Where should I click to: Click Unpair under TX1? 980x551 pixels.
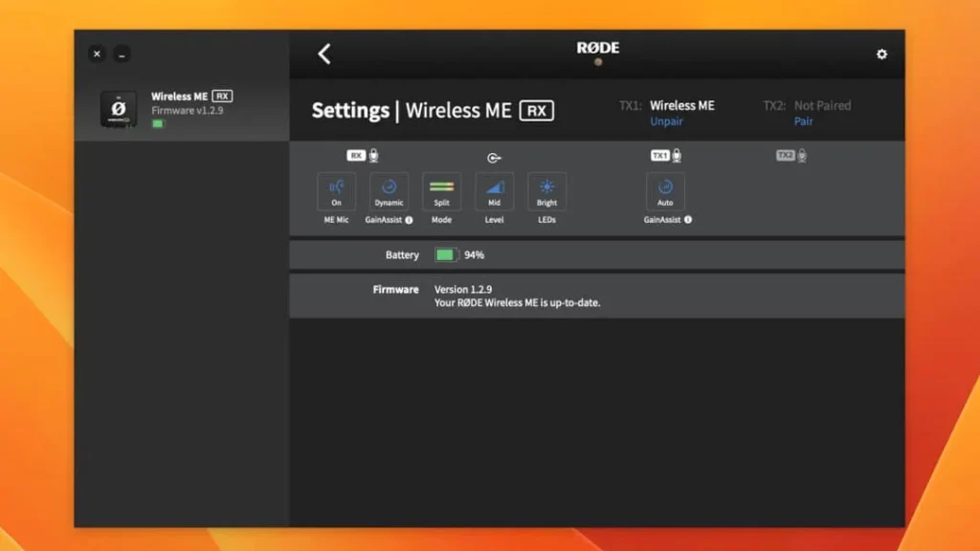point(666,121)
